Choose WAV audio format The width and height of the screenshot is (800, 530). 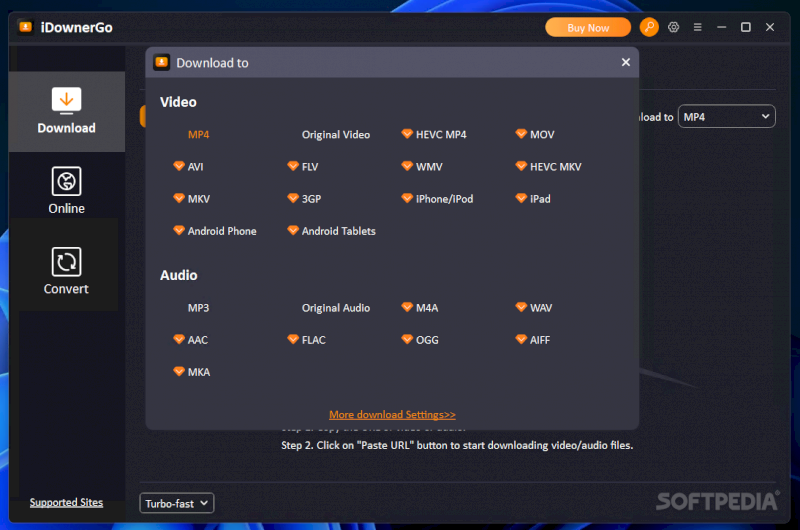tap(541, 308)
